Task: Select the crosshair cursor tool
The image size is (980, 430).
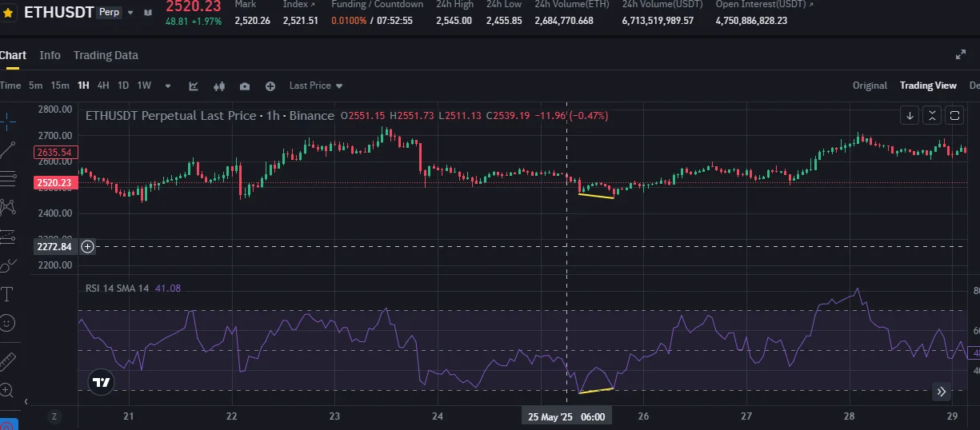Action: tap(8, 121)
